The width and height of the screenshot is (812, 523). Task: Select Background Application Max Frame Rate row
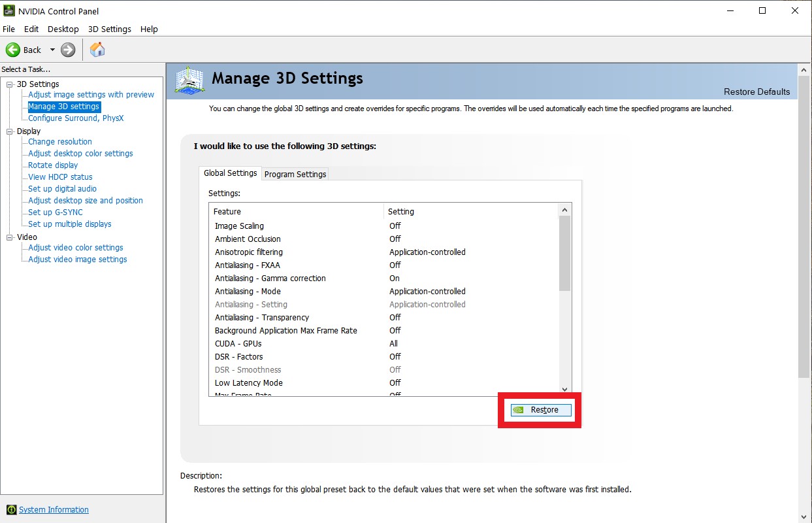coord(384,331)
